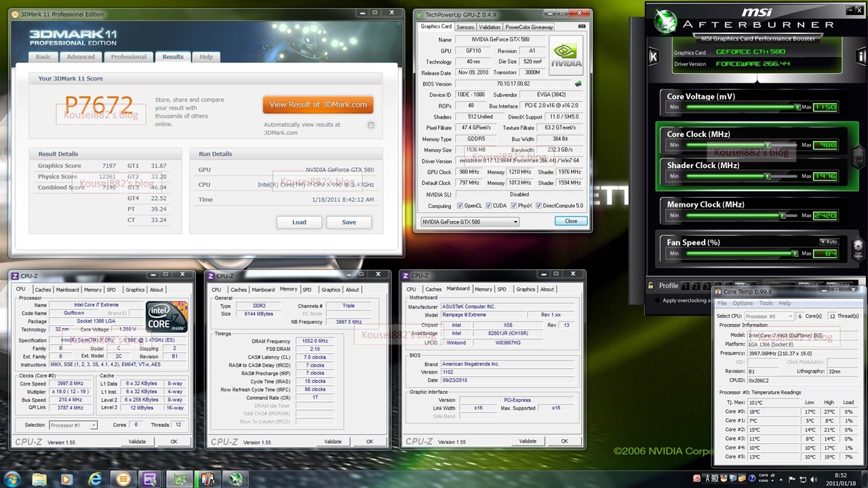Click the GPU-Z Close button
This screenshot has height=488, width=868.
point(571,221)
